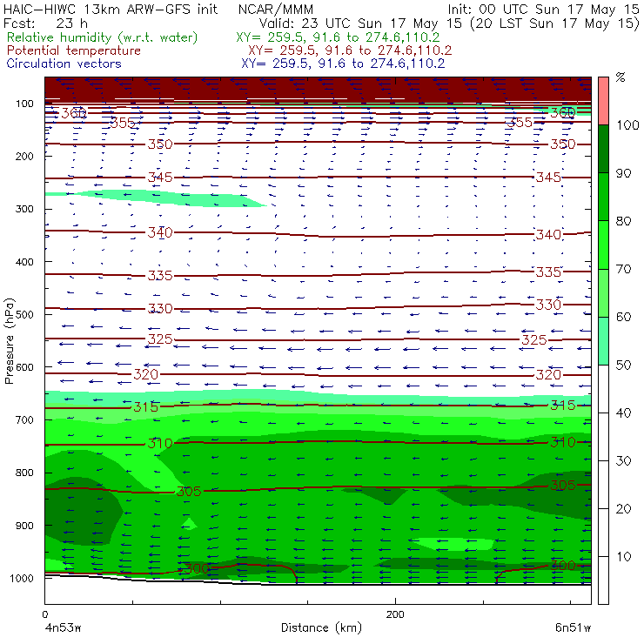Click the 'Init: 00 UTC Sun 17 May 15' text
The height and width of the screenshot is (644, 644).
543,9
